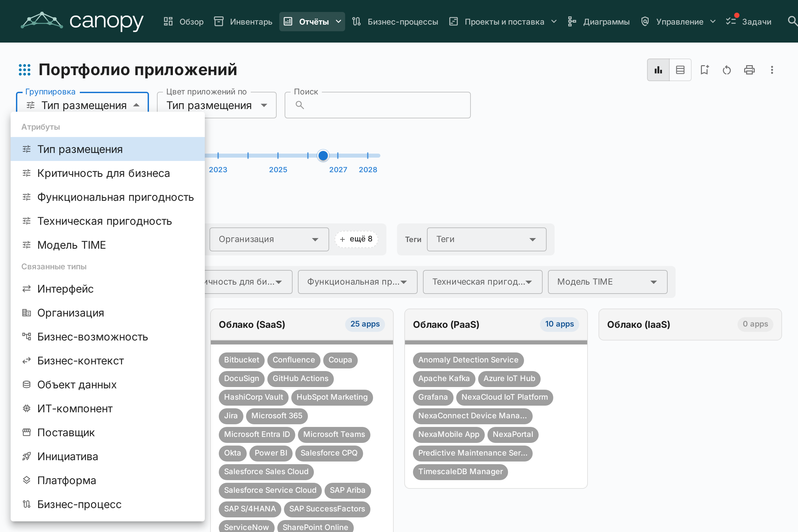
Task: Select Бизнес-процесс option
Action: point(107,504)
